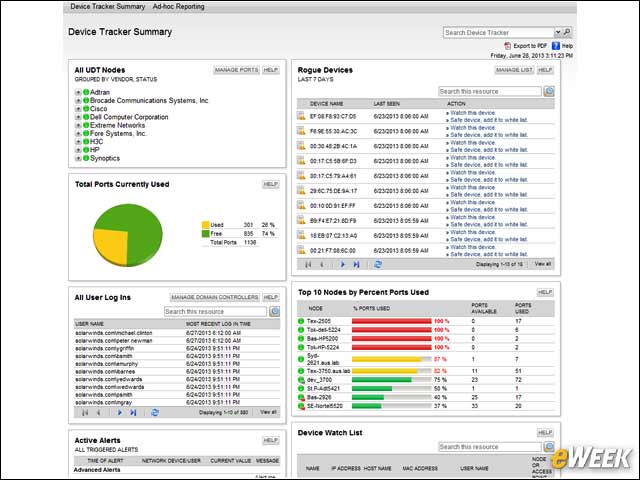Click search icon in Rogue Devices panel
The width and height of the screenshot is (640, 480).
click(549, 91)
